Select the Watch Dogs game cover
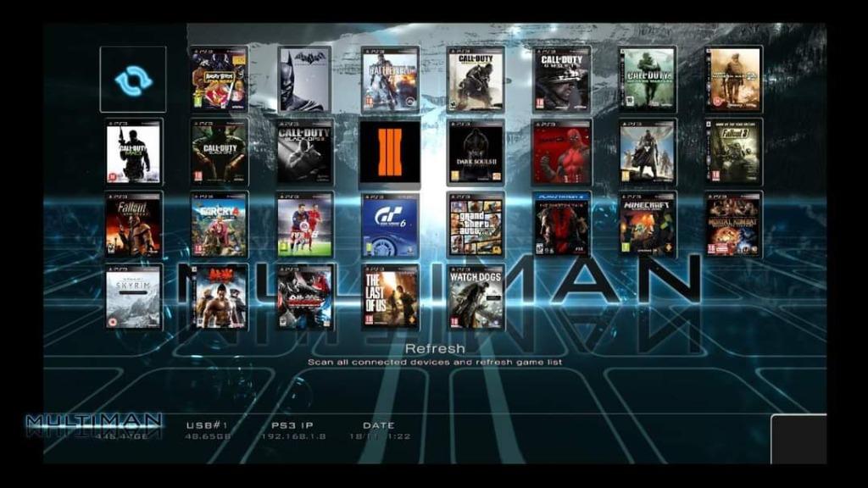Image resolution: width=868 pixels, height=488 pixels. [476, 297]
